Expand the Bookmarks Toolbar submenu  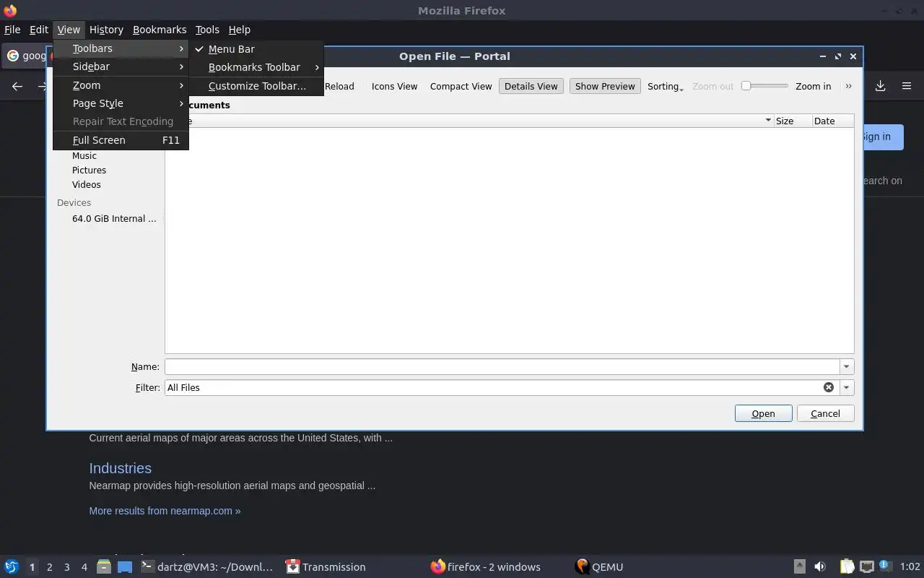point(256,67)
